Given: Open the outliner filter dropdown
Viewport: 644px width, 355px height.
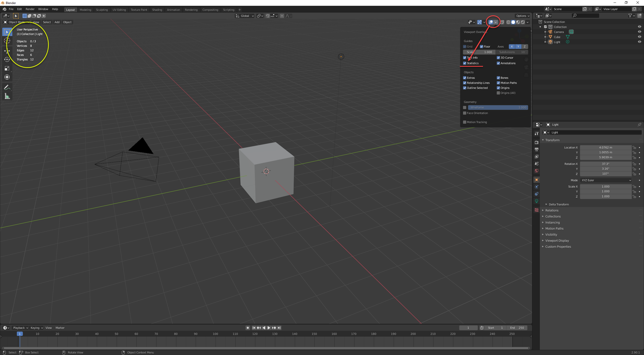Looking at the screenshot, I should (x=631, y=16).
